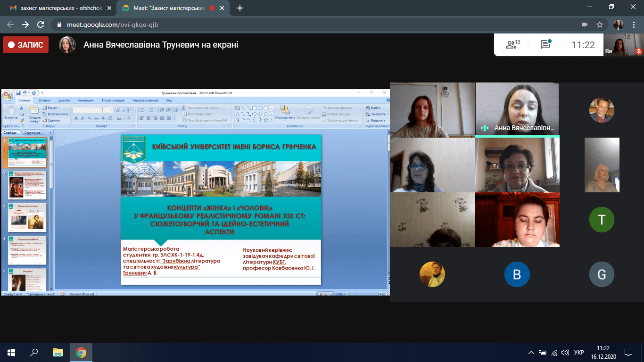
Task: Open Windows search from the taskbar
Action: point(34,352)
